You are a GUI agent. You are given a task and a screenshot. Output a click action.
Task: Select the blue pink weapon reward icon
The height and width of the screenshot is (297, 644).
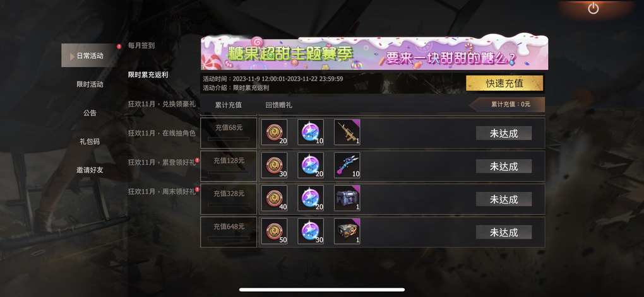tap(347, 165)
